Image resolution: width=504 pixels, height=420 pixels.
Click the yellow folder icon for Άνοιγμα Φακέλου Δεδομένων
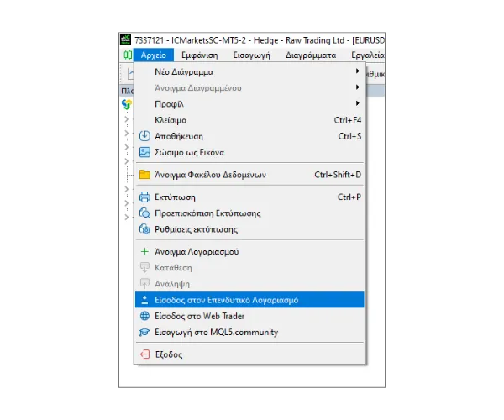click(144, 175)
